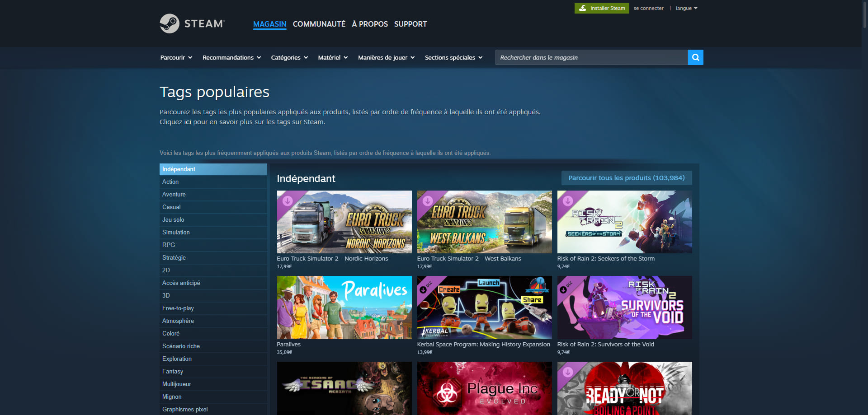Select the 3D tag
This screenshot has height=415, width=868.
click(213, 295)
